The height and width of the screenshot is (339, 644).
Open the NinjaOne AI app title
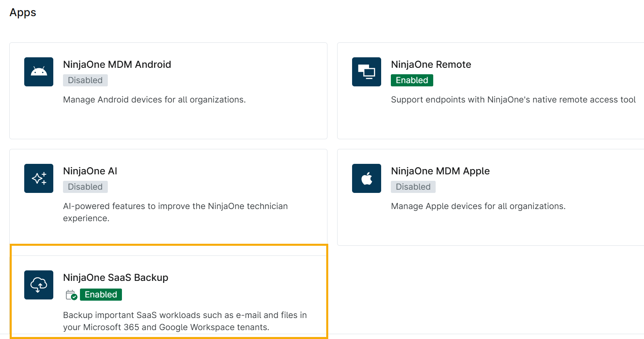[x=90, y=171]
